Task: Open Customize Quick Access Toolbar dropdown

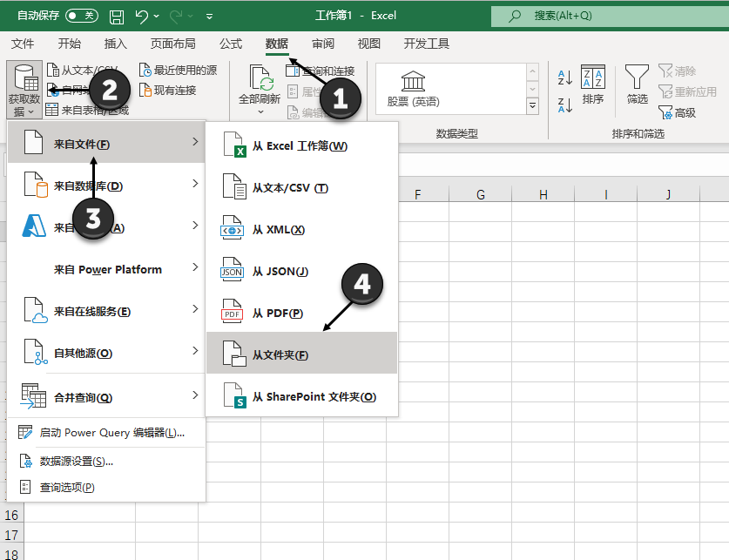Action: click(210, 17)
